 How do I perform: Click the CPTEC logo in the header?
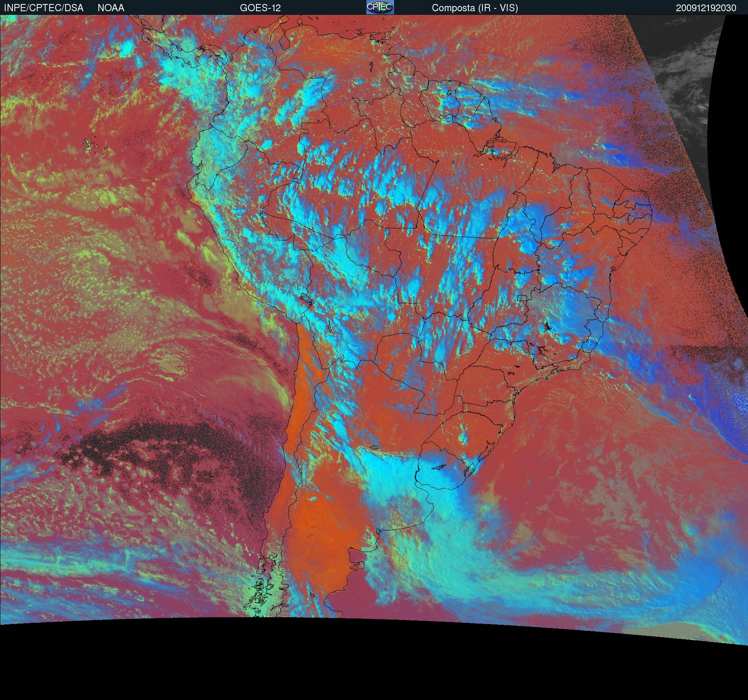[380, 7]
